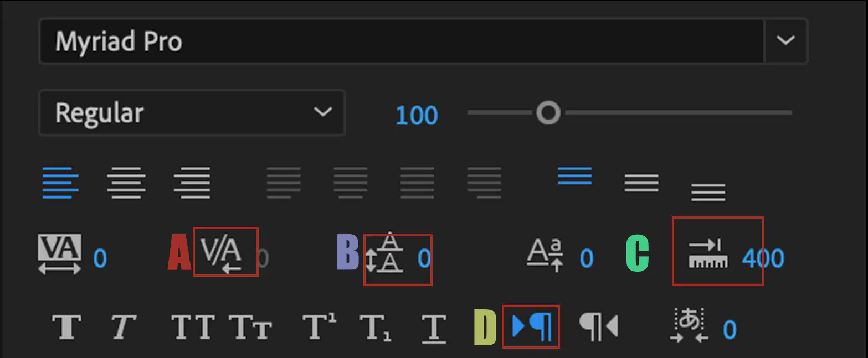868x358 pixels.
Task: Toggle Small Caps text style
Action: tap(250, 326)
